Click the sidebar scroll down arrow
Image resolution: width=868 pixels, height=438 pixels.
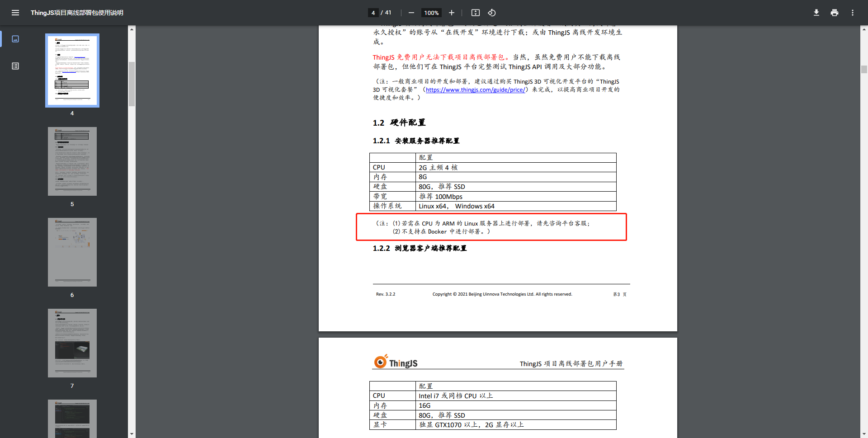(132, 434)
